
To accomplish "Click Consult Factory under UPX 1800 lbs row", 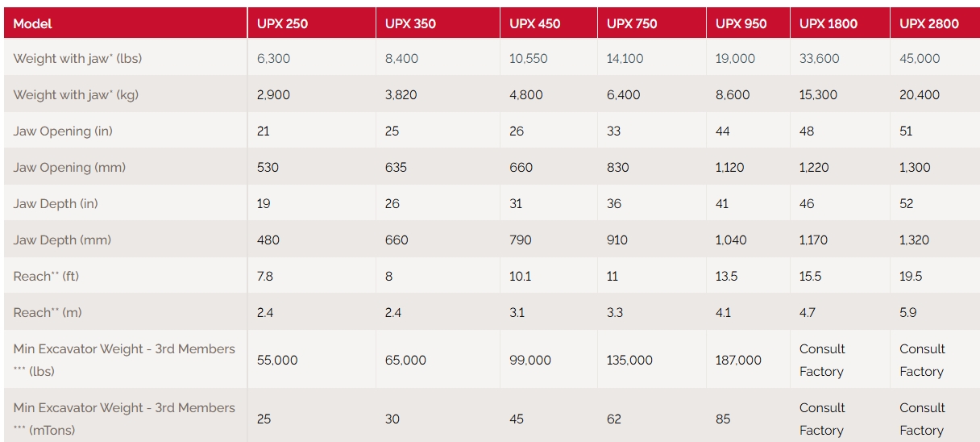I will pyautogui.click(x=822, y=361).
